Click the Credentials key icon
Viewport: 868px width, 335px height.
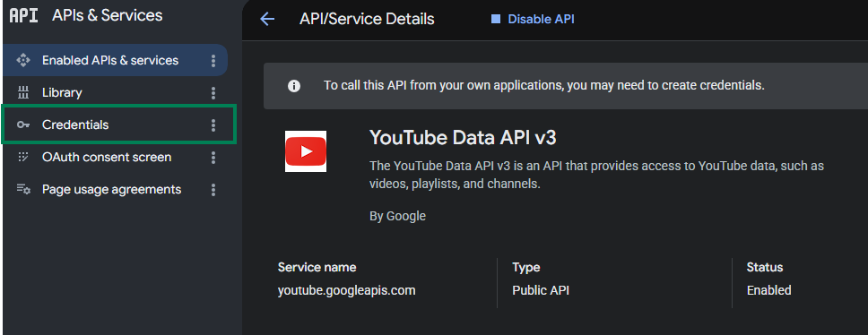(x=22, y=125)
